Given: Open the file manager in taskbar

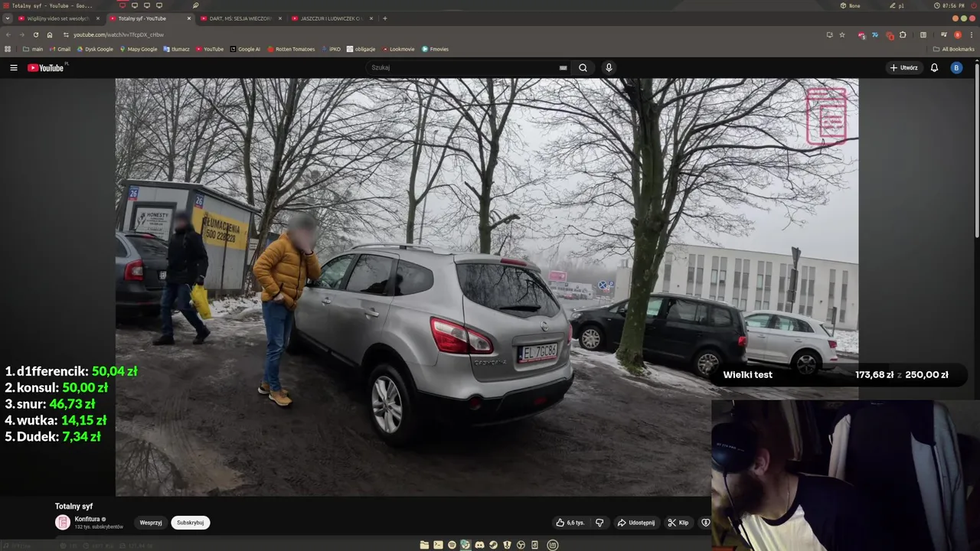Looking at the screenshot, I should pyautogui.click(x=424, y=545).
